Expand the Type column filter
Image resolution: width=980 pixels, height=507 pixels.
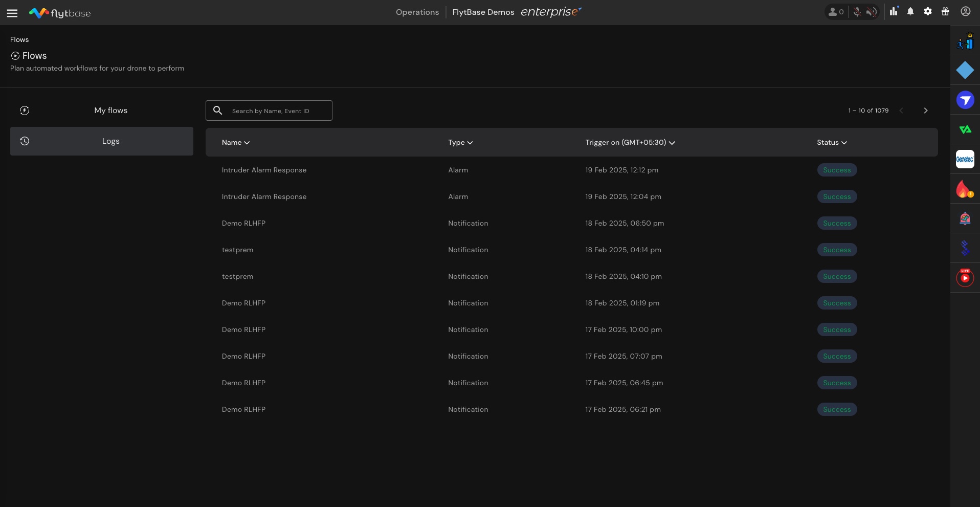coord(460,143)
